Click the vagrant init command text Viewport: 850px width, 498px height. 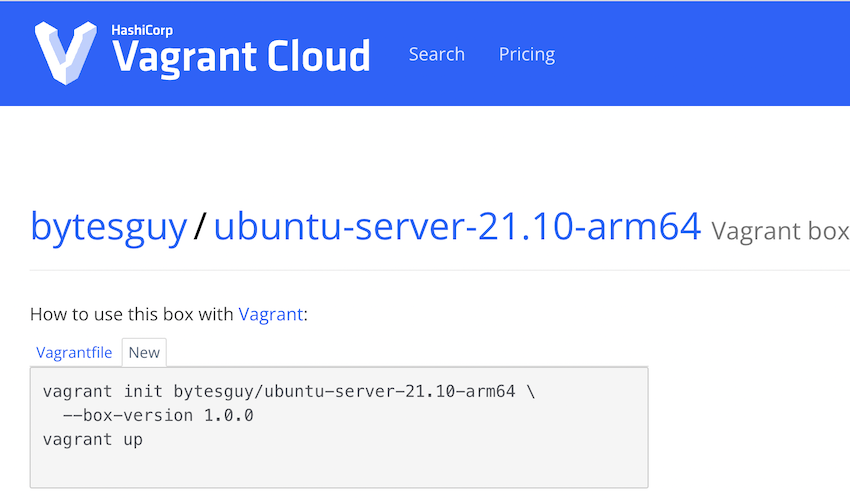pyautogui.click(x=279, y=391)
